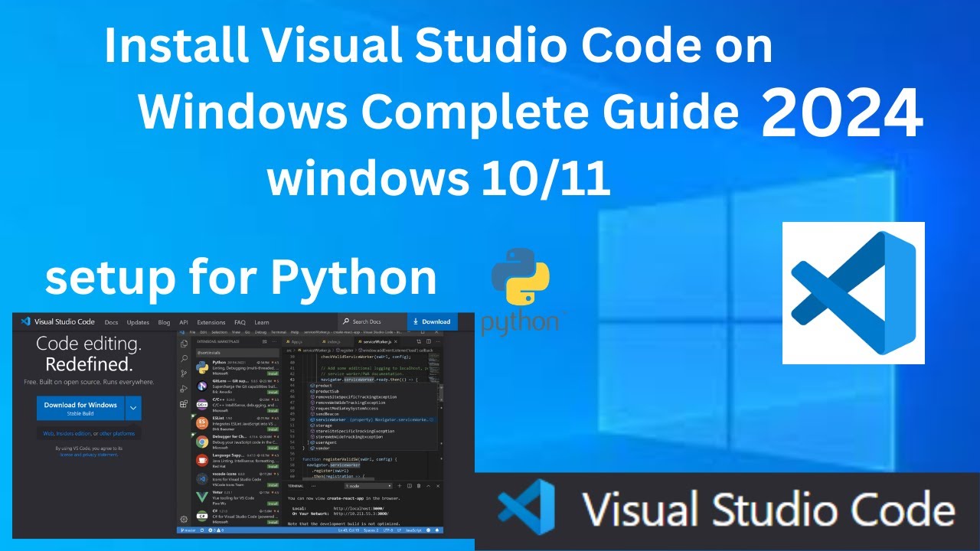This screenshot has width=980, height=551.
Task: Open the Extensions nav item in website header
Action: click(x=211, y=322)
